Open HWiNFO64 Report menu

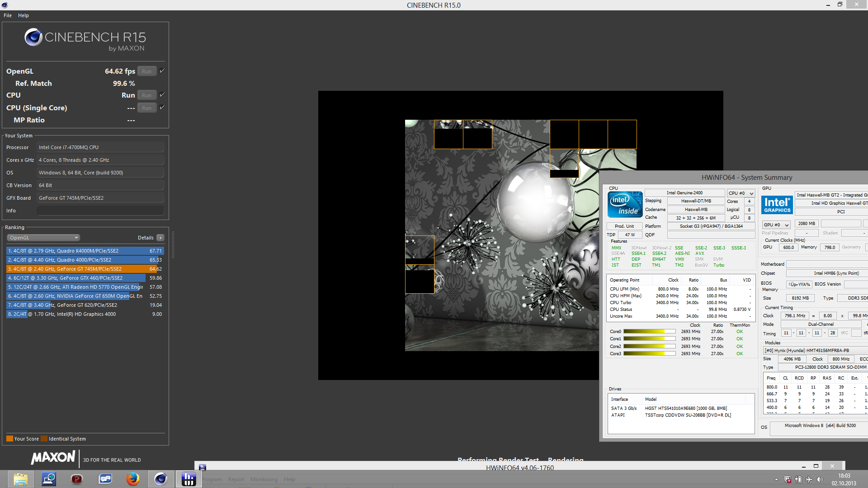236,479
